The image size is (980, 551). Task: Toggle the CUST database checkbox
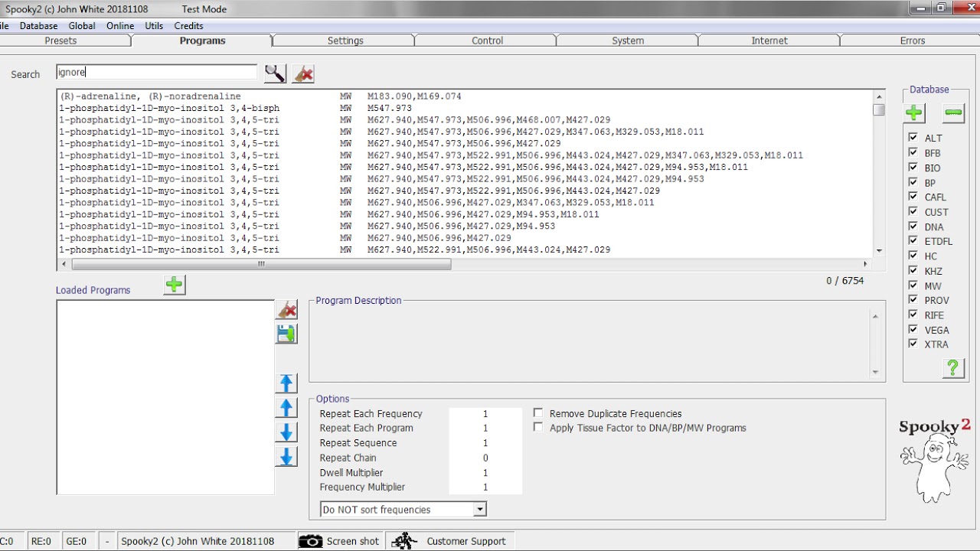coord(913,211)
